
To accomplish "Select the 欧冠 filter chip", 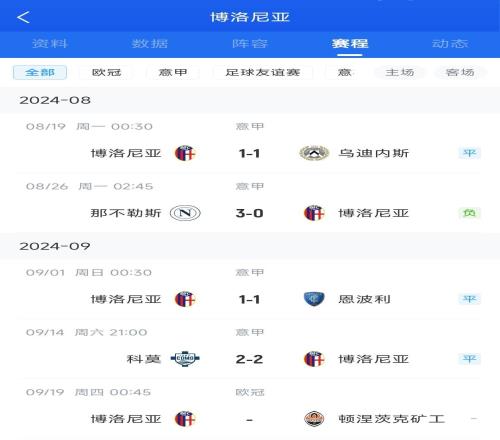I will tap(106, 72).
